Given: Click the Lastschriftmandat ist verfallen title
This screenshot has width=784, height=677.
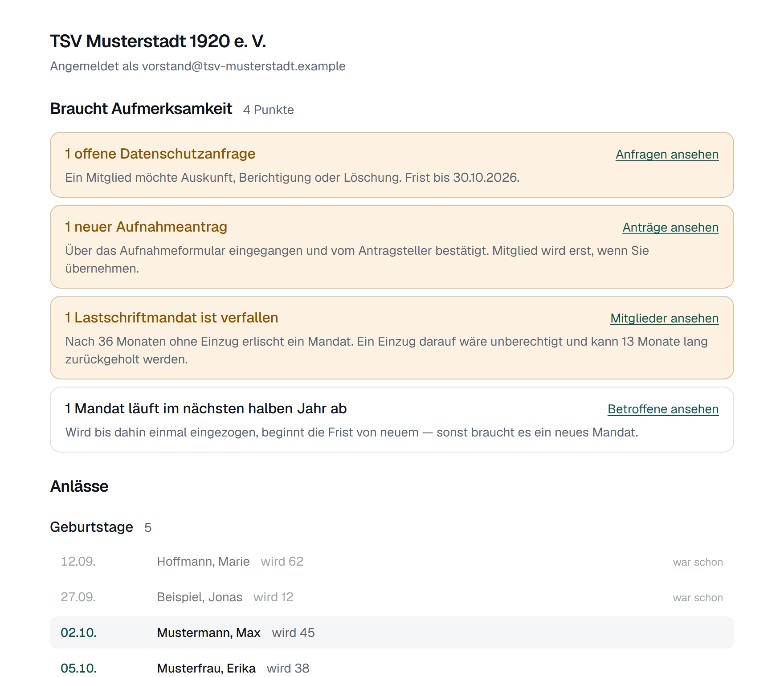Looking at the screenshot, I should click(171, 318).
